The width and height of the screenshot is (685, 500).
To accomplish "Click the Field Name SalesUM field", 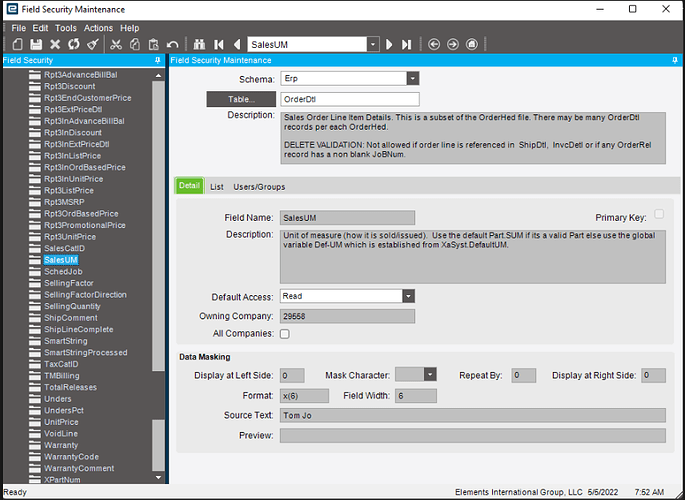I will pos(347,218).
